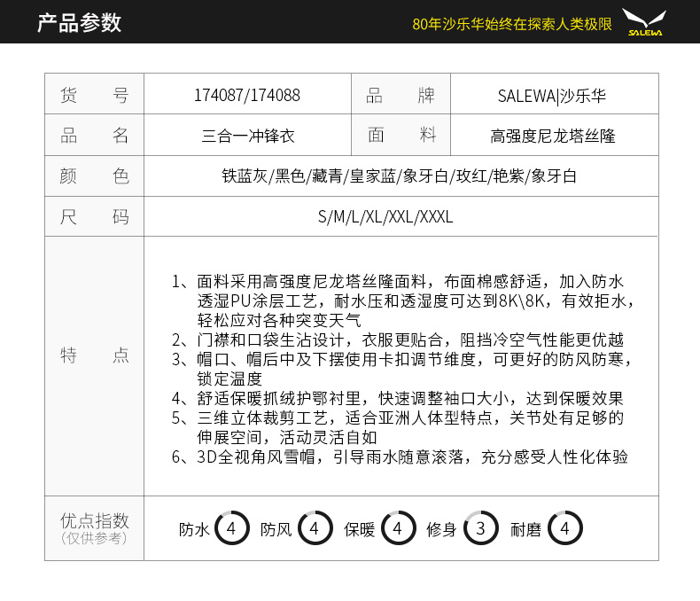Click the 耐磨 rating circle showing 4
Viewport: 700px width, 601px height.
point(564,527)
